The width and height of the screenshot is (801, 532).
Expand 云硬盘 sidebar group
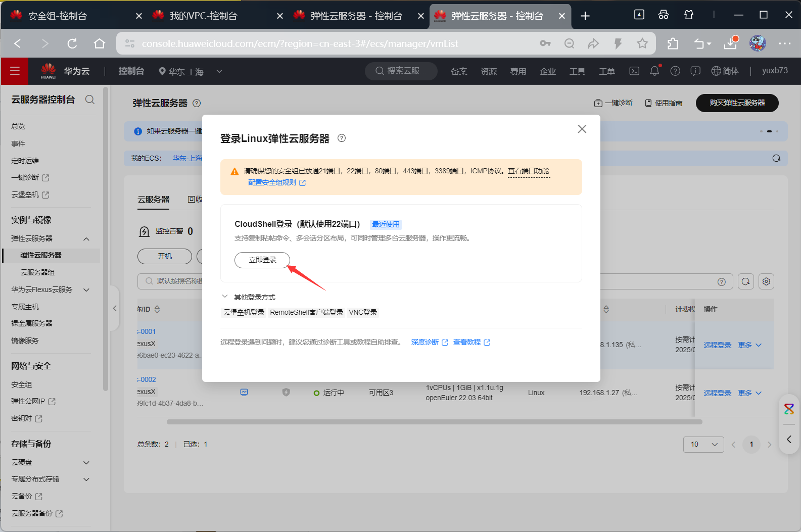click(86, 462)
